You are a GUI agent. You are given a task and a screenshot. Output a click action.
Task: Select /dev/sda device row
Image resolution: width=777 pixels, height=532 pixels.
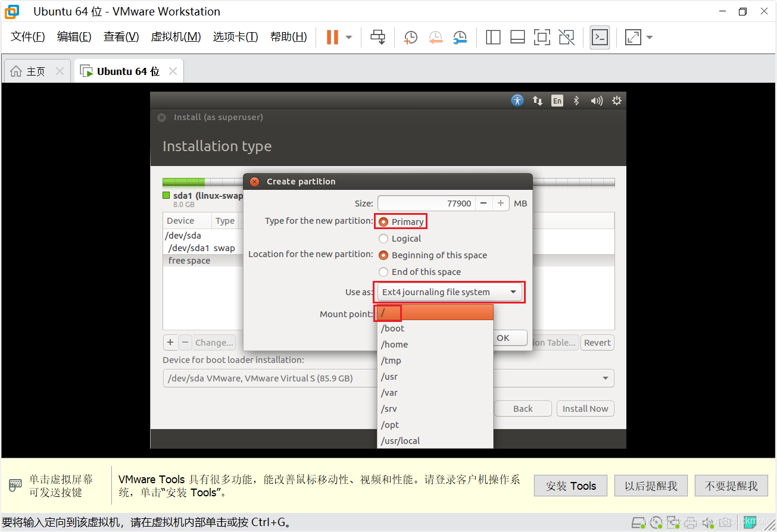pyautogui.click(x=203, y=236)
